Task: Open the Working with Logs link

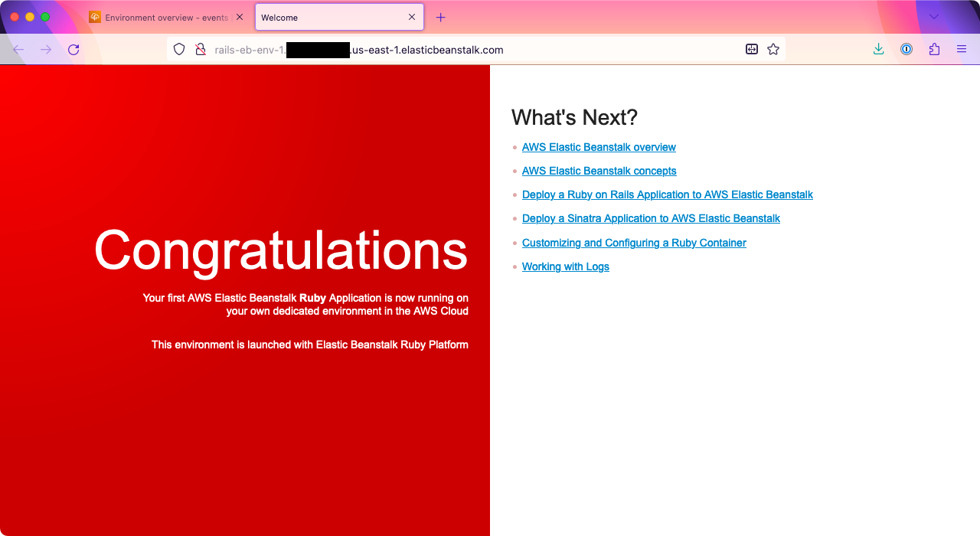Action: (x=566, y=266)
